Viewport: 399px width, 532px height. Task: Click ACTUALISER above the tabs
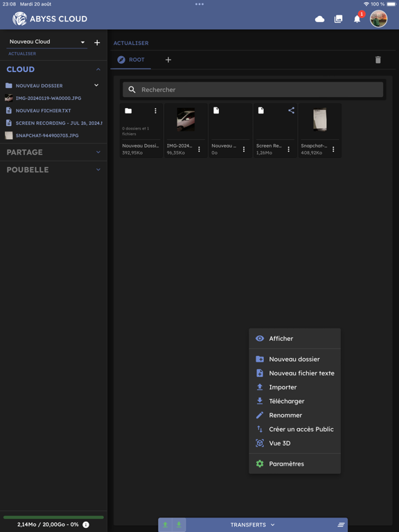(x=131, y=43)
